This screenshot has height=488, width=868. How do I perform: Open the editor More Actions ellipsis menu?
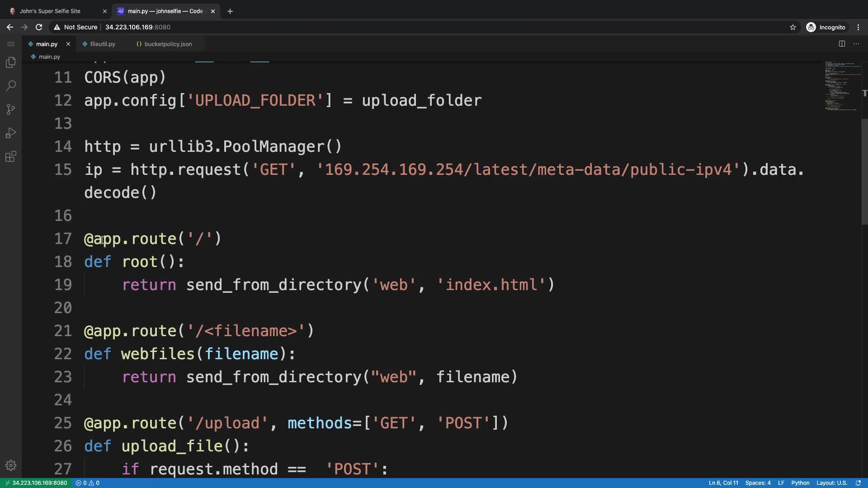click(856, 44)
